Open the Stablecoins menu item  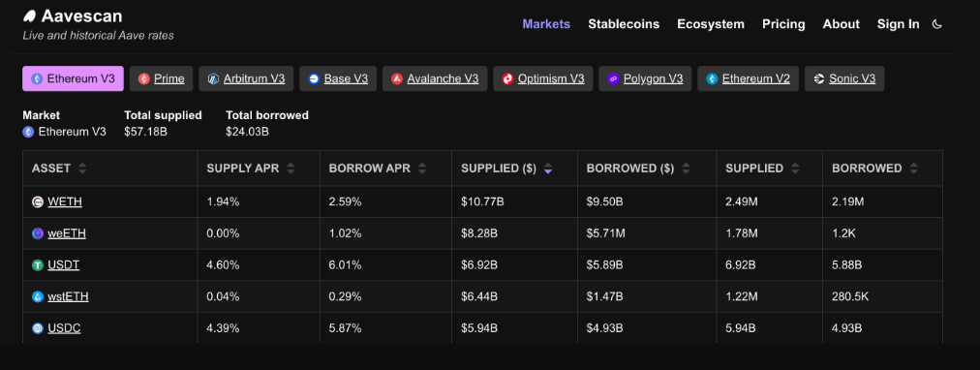(624, 24)
